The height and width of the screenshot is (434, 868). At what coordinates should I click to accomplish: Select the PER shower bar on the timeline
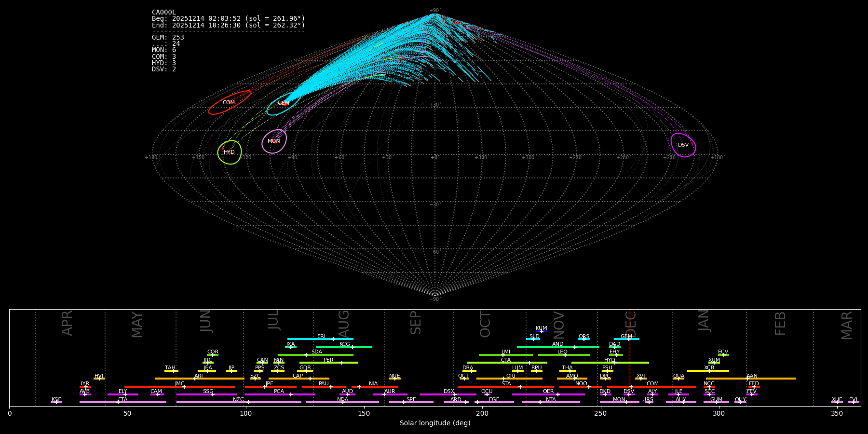pos(328,363)
